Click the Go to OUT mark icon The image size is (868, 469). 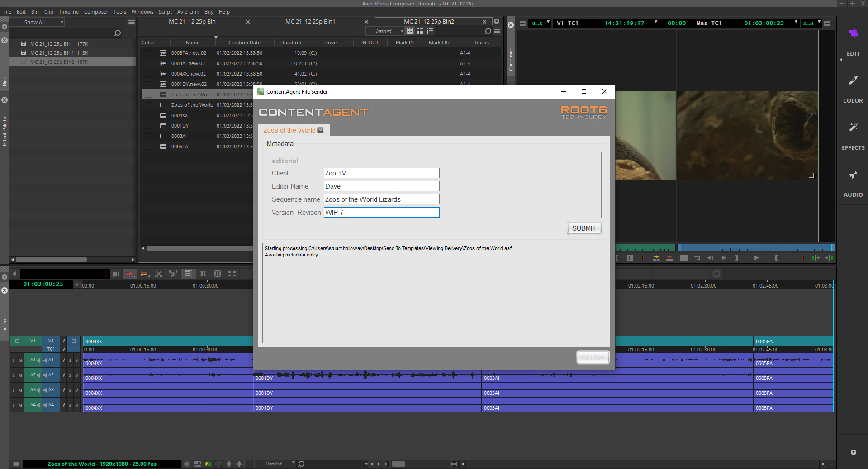click(x=829, y=258)
